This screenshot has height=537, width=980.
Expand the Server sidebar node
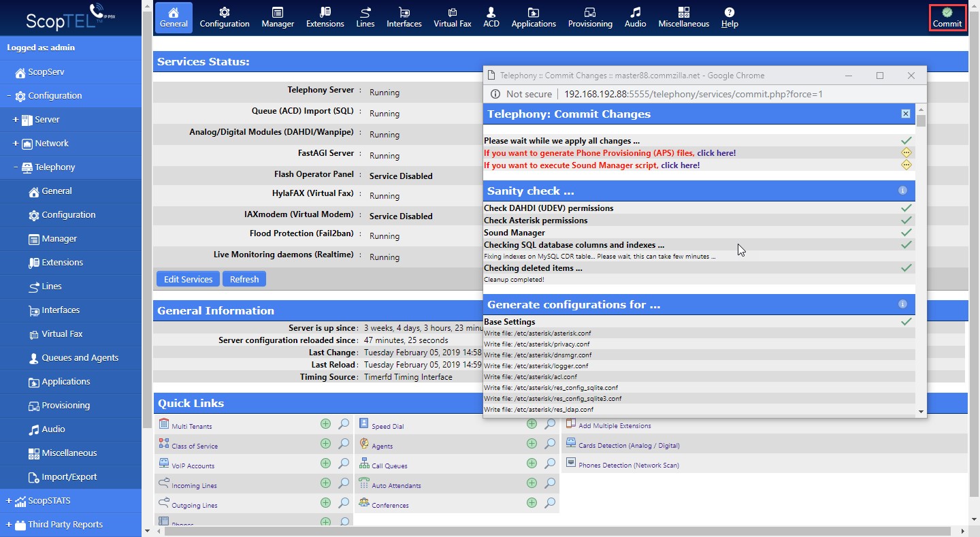(x=16, y=120)
